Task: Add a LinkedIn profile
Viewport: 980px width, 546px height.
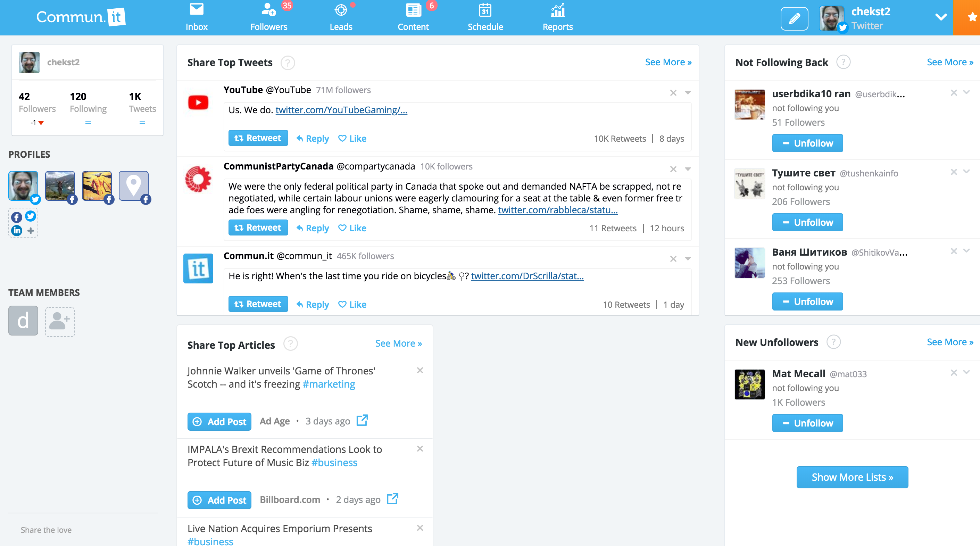Action: (x=17, y=230)
